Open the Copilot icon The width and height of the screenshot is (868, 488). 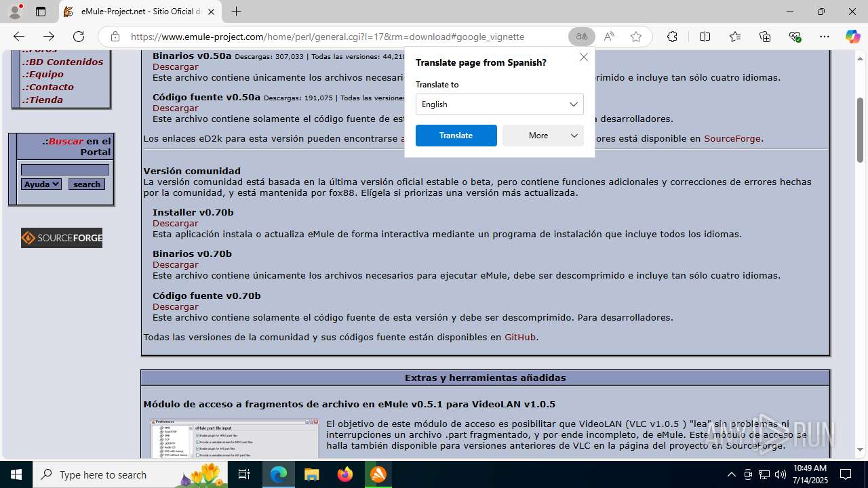tap(852, 37)
